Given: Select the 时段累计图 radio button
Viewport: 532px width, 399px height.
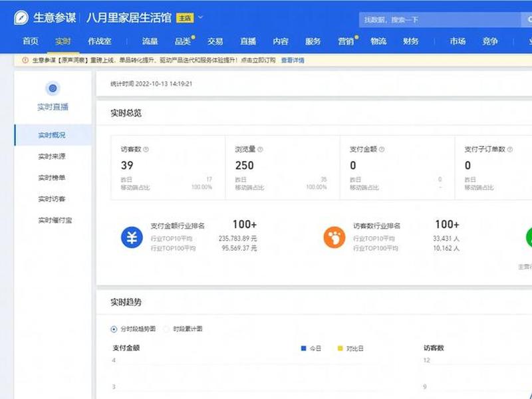Looking at the screenshot, I should point(166,329).
